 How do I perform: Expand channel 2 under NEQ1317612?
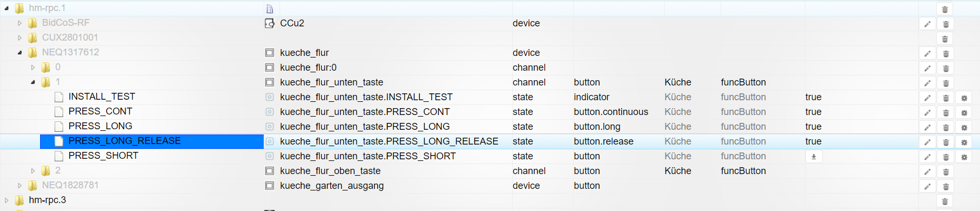click(33, 171)
